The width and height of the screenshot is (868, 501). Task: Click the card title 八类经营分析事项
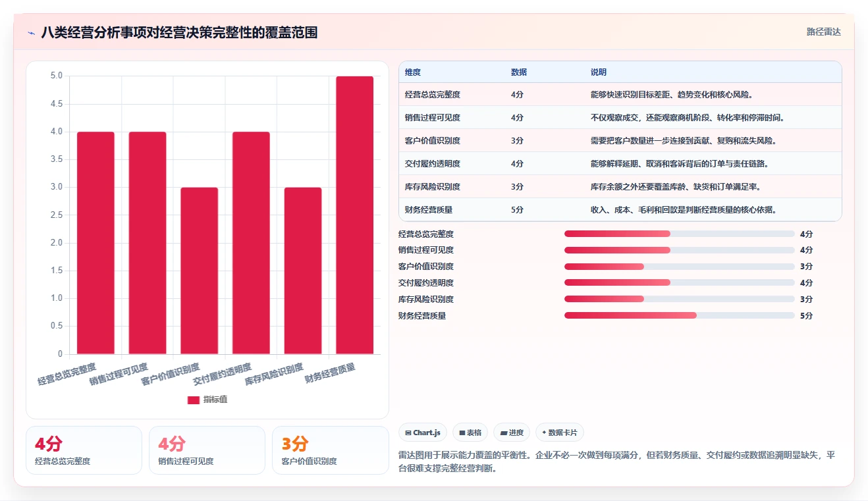[x=179, y=32]
